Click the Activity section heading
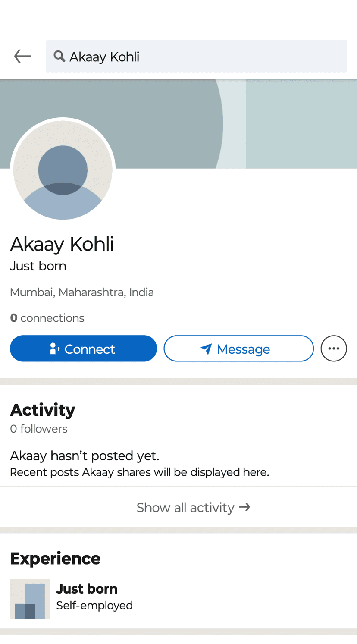 tap(43, 410)
